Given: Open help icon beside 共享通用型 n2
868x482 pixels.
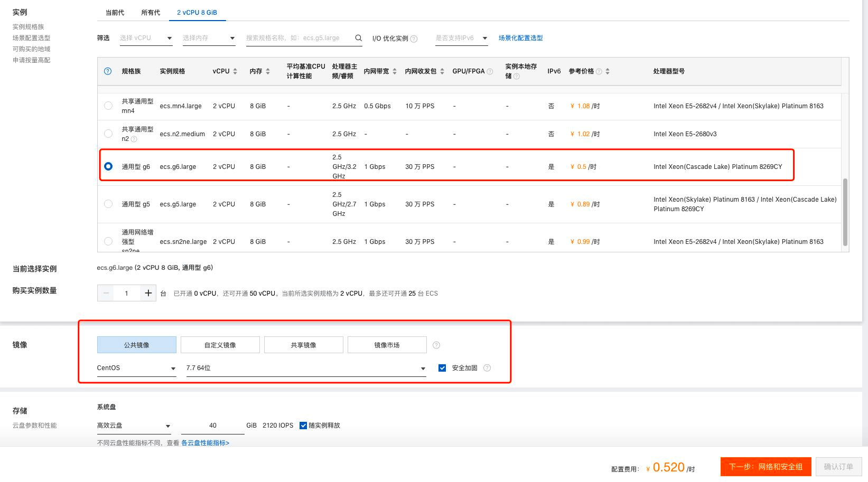Looking at the screenshot, I should coord(134,139).
